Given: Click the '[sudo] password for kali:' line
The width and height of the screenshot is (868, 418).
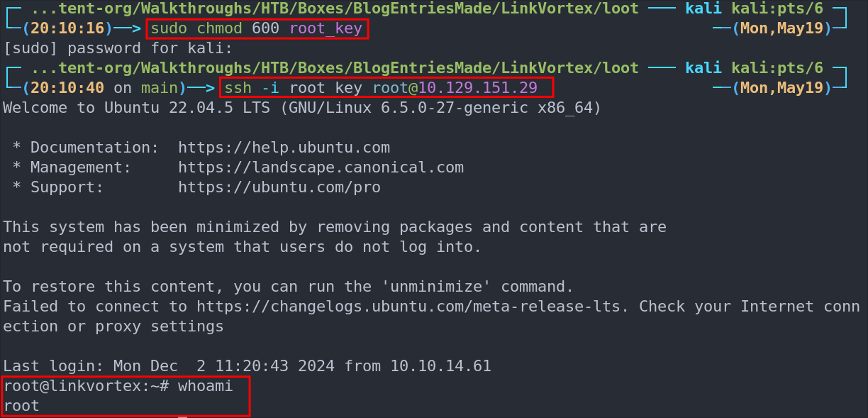Looking at the screenshot, I should 118,49.
